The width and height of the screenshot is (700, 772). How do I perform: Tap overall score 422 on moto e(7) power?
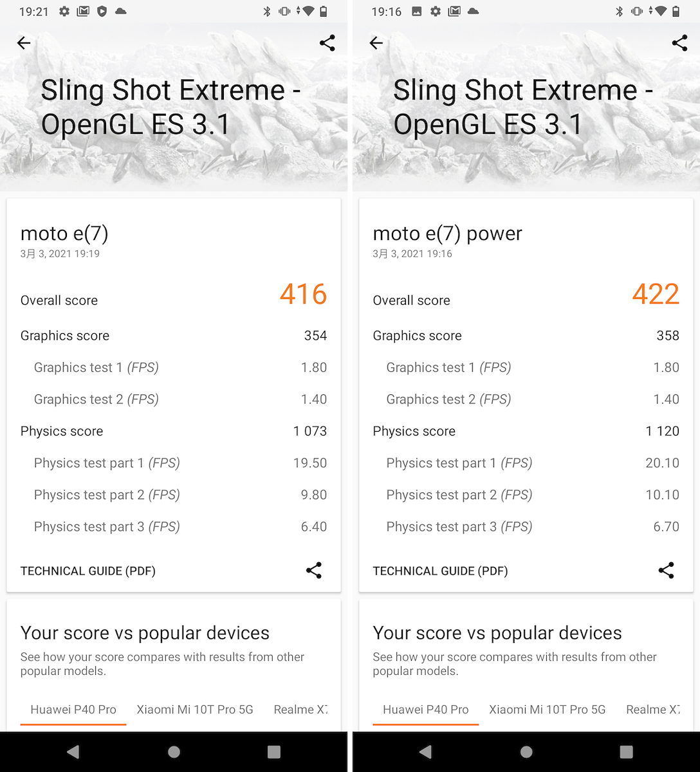(656, 295)
